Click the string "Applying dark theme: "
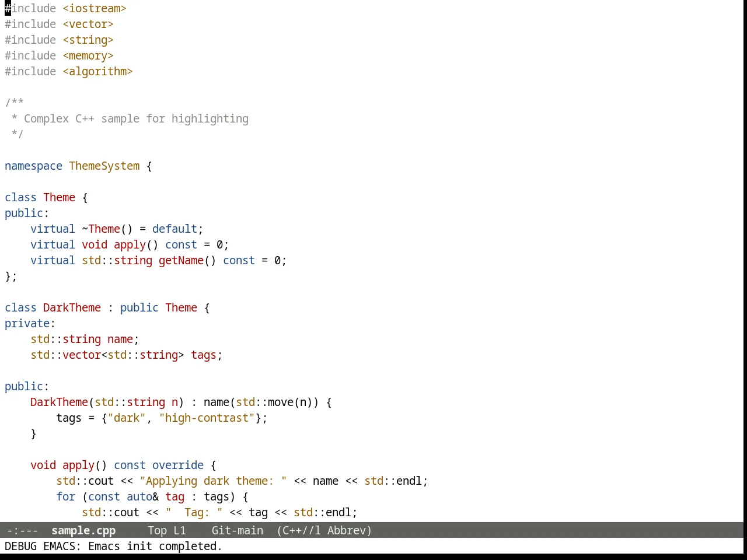747x560 pixels. [213, 481]
